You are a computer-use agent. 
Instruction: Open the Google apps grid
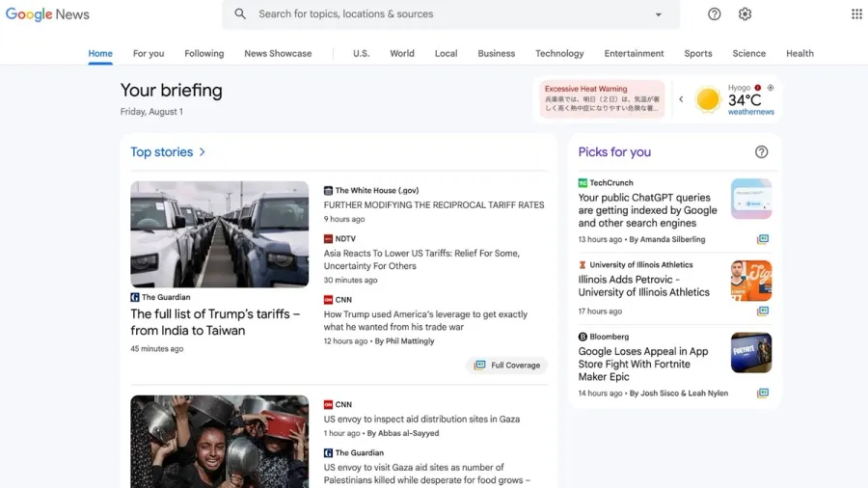[856, 14]
